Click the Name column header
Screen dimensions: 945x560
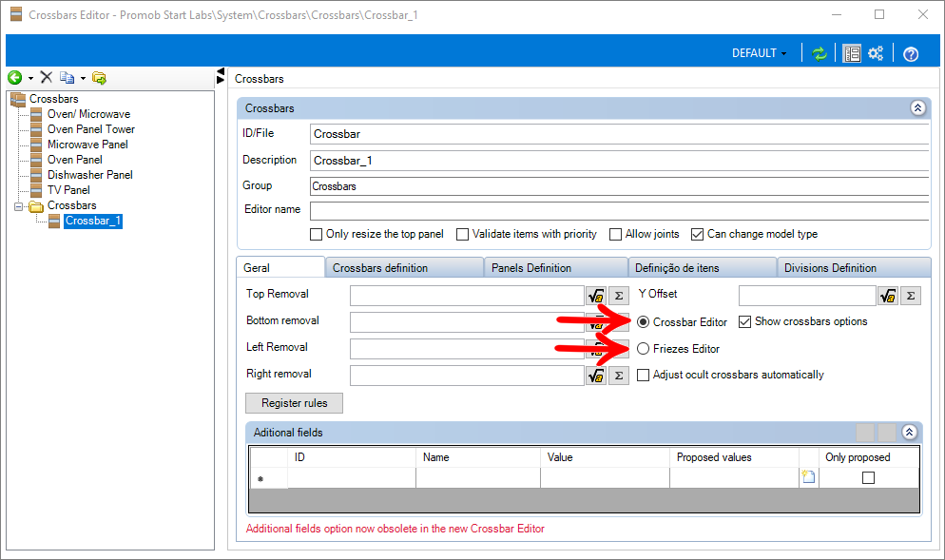pyautogui.click(x=478, y=457)
